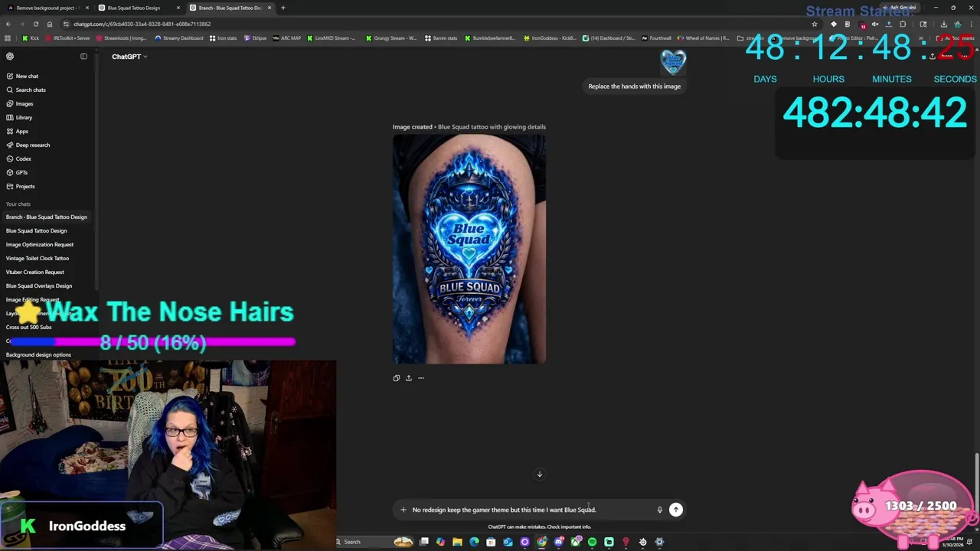Click the browser reload button

(x=36, y=24)
